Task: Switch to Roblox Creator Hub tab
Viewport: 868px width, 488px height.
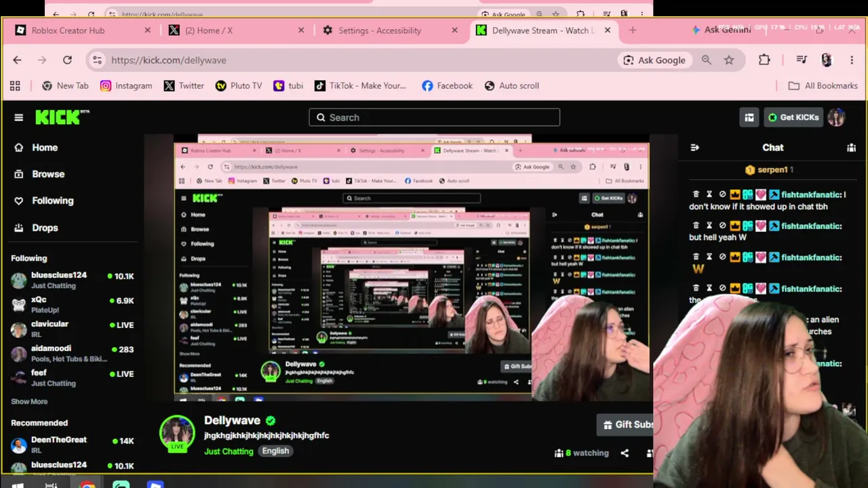Action: tap(68, 30)
